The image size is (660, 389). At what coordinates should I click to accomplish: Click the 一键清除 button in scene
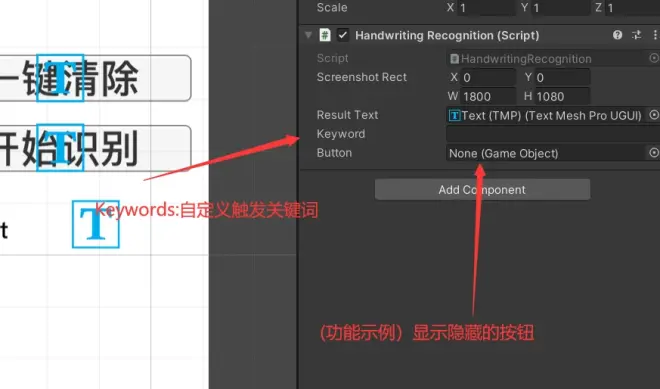(x=95, y=78)
